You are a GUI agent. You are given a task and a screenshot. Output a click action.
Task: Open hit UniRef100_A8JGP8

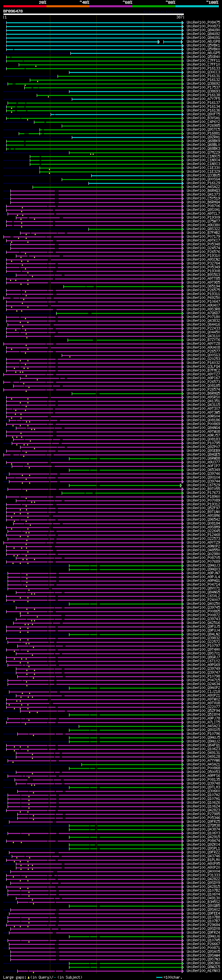click(203, 41)
